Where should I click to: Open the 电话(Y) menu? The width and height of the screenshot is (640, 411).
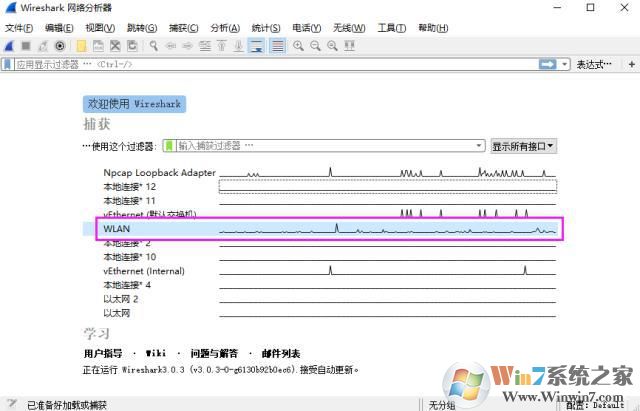pos(307,28)
